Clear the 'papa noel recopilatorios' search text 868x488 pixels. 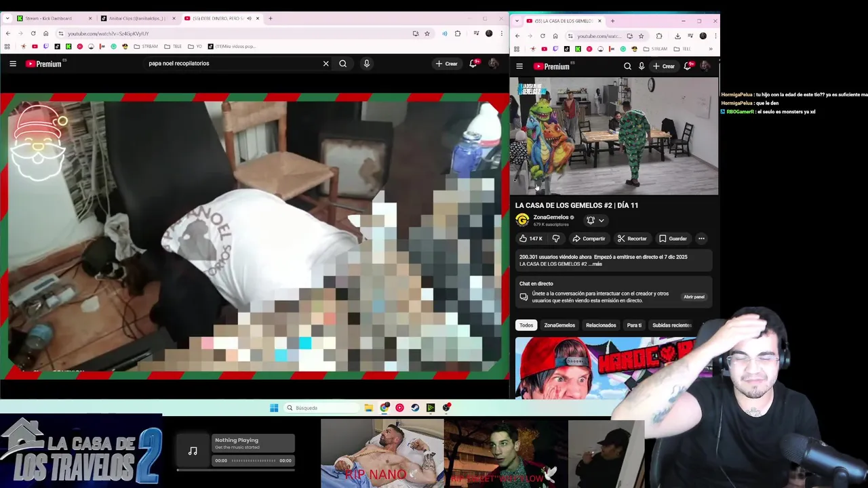click(x=325, y=64)
